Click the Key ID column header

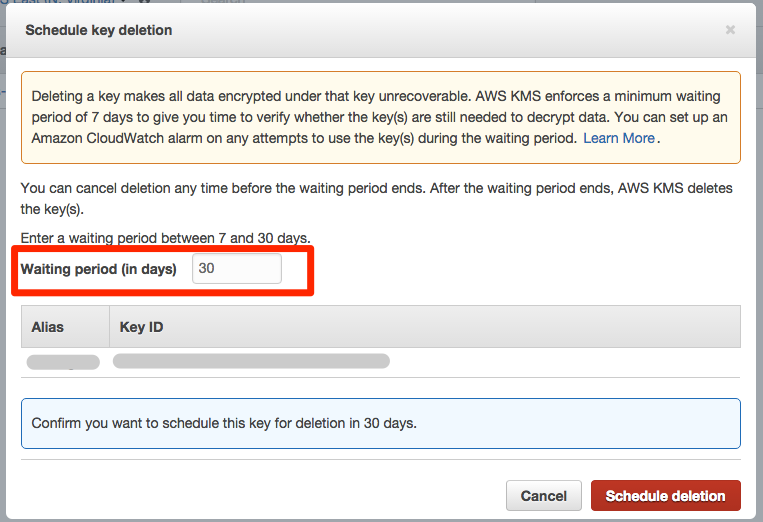click(x=141, y=327)
